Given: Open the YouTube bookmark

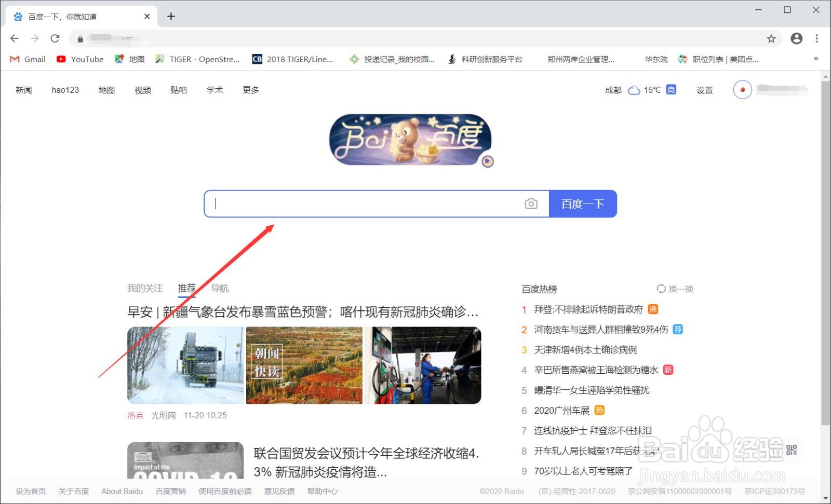Looking at the screenshot, I should coord(80,59).
